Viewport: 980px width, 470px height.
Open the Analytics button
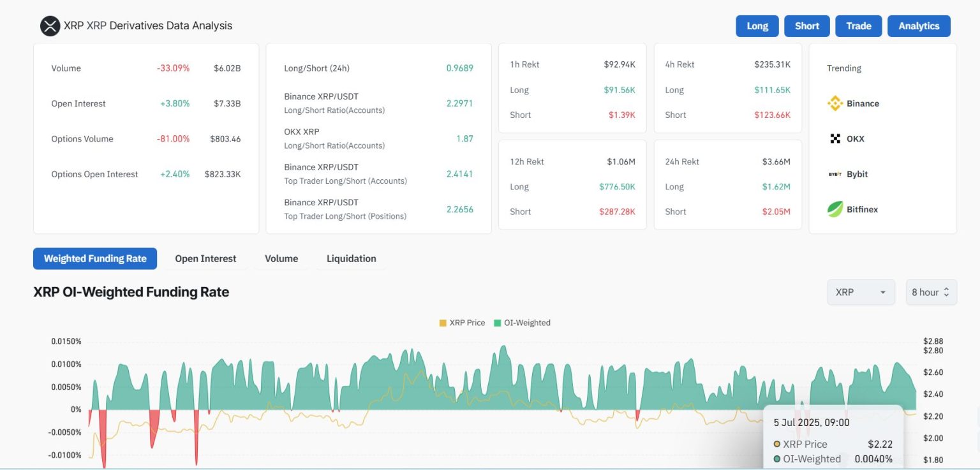coord(919,26)
